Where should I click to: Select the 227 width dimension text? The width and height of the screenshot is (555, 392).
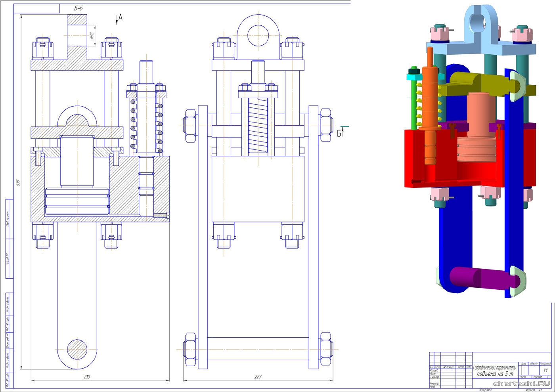(258, 377)
